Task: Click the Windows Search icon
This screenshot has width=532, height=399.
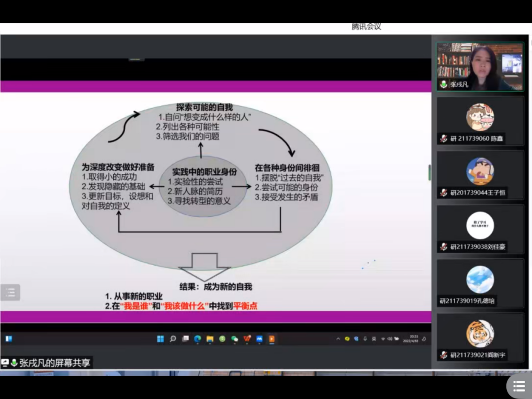Action: (x=172, y=339)
